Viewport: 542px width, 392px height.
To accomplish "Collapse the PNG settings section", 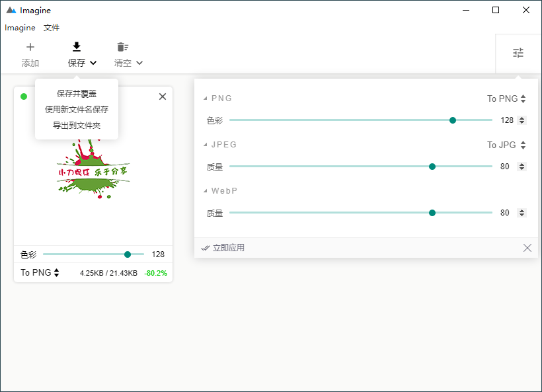I will tap(205, 98).
